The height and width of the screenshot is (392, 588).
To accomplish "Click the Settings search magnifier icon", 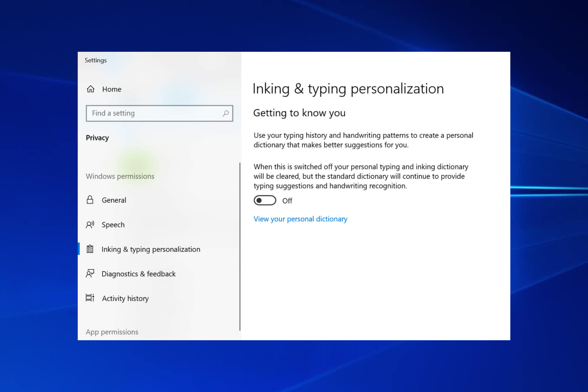I will point(225,113).
